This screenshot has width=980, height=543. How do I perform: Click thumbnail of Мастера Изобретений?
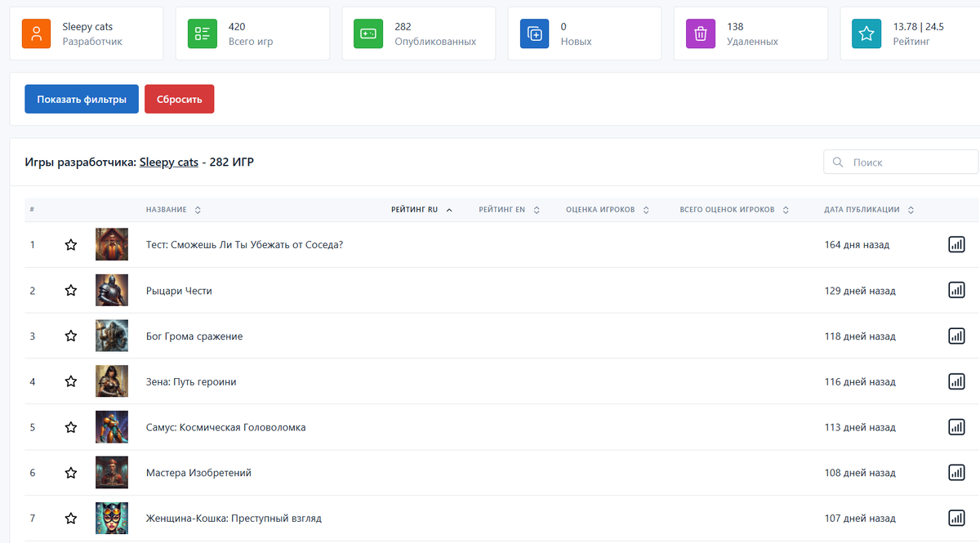click(112, 472)
